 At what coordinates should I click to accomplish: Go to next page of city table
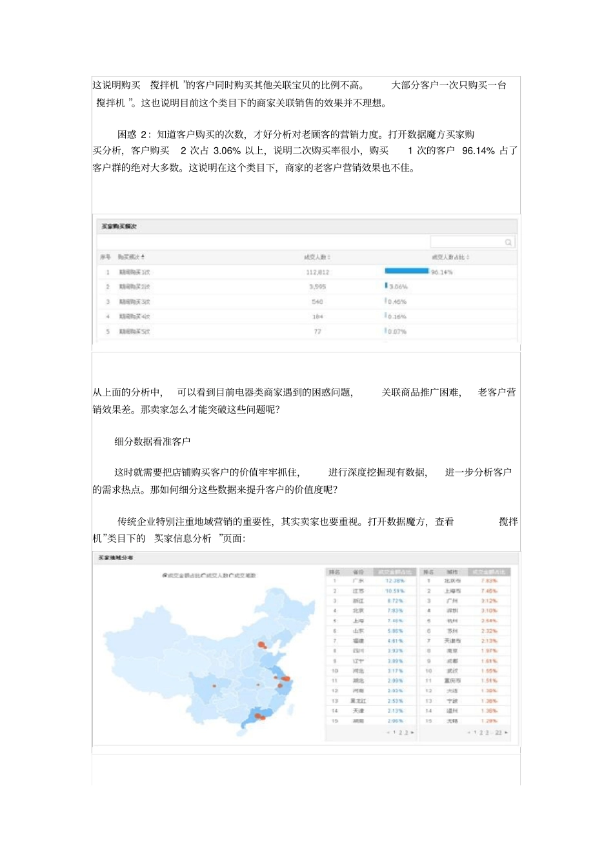tap(507, 732)
